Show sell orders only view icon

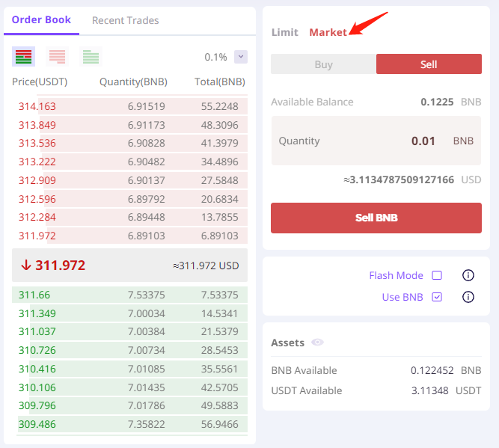coord(58,57)
